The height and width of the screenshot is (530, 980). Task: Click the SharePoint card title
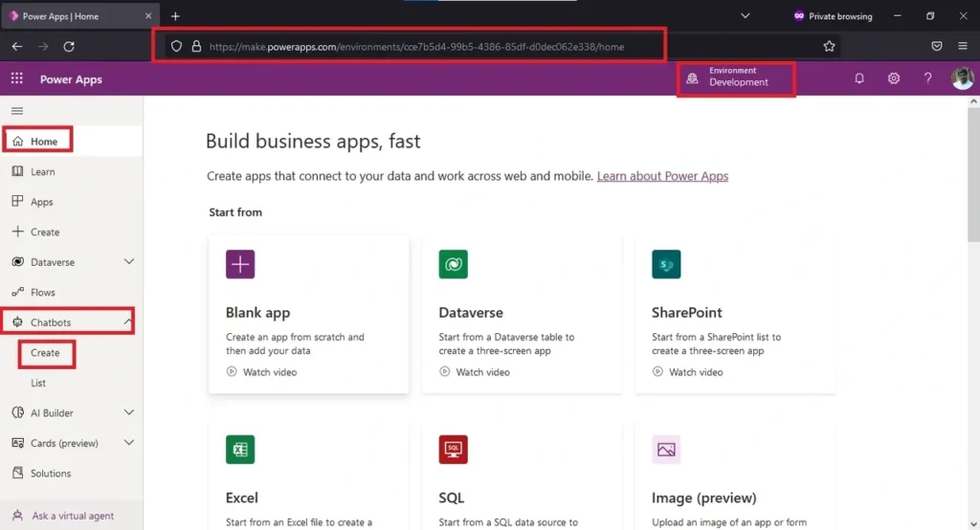(x=686, y=313)
